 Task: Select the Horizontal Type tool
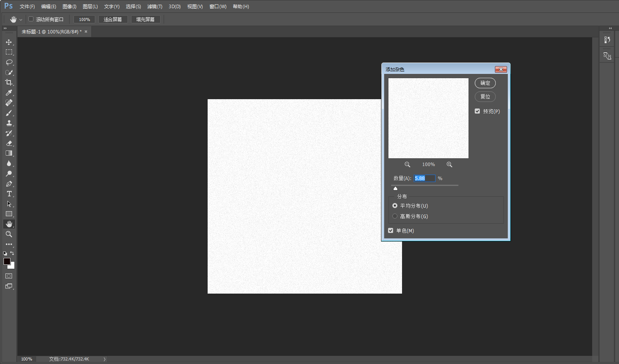point(9,194)
